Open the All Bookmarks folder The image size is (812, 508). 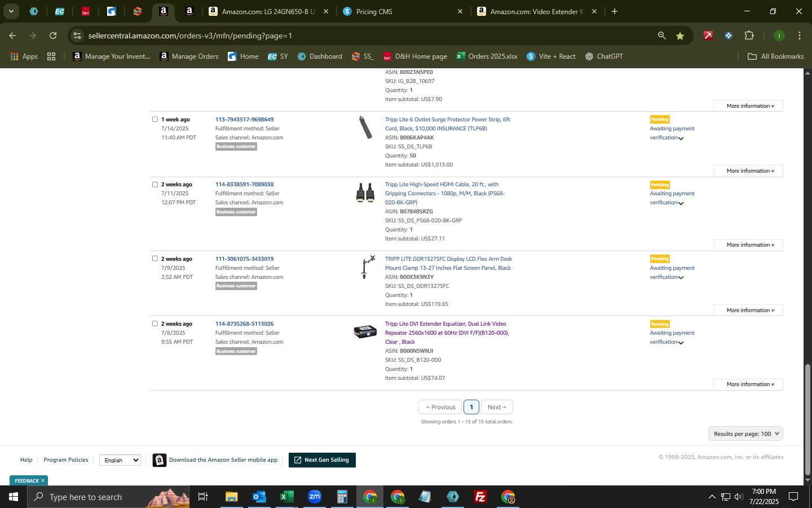(x=775, y=56)
